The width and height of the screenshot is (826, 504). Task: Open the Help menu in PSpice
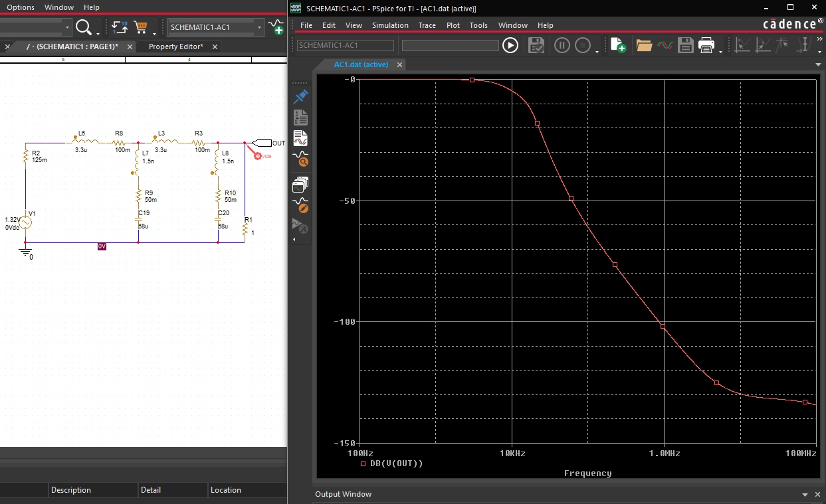pos(546,25)
